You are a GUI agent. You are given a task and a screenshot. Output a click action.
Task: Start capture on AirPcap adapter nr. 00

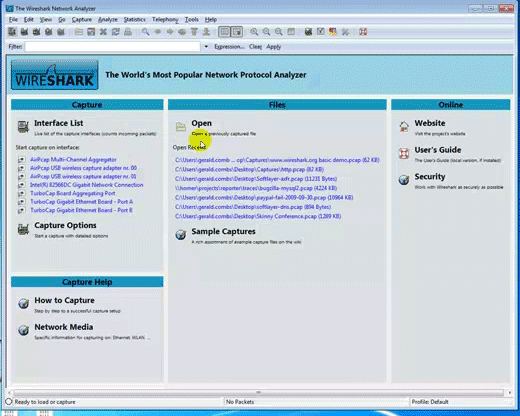point(83,168)
